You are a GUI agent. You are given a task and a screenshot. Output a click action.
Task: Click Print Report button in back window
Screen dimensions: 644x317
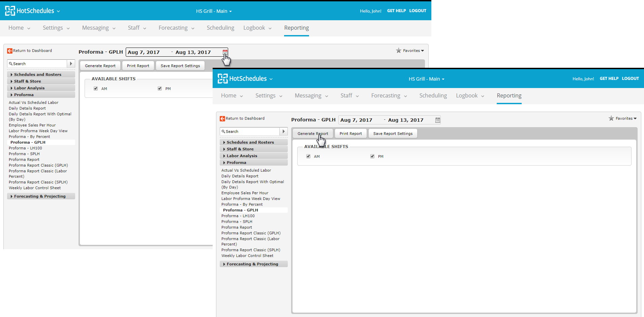point(138,66)
